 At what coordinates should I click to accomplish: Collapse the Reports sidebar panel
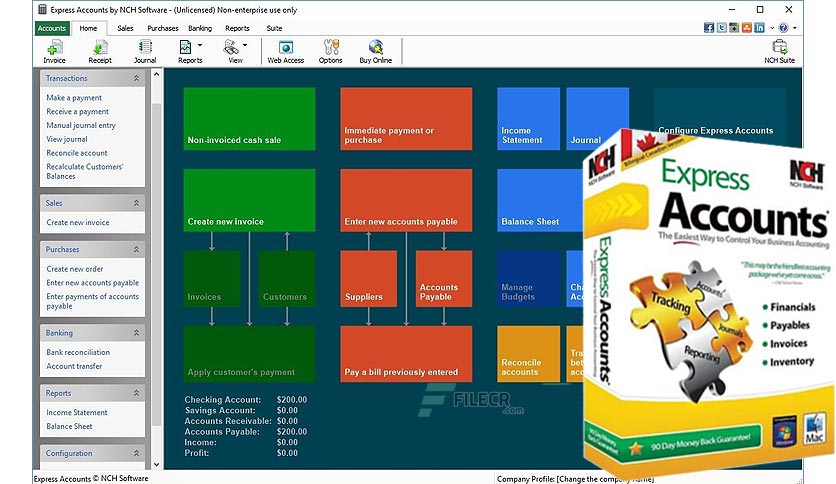[136, 393]
